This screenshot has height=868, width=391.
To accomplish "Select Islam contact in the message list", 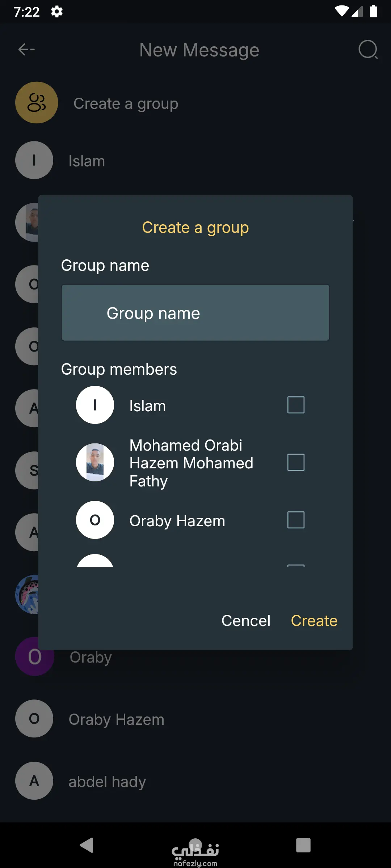I will pos(87,161).
